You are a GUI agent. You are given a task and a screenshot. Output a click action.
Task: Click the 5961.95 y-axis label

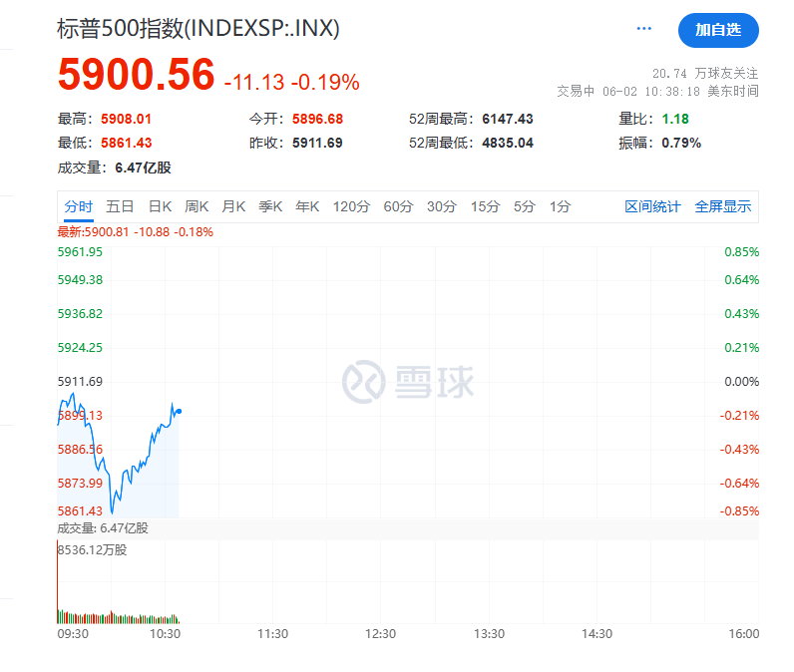click(80, 252)
